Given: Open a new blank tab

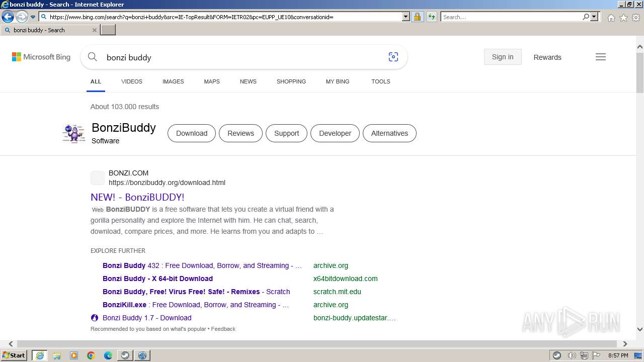Looking at the screenshot, I should [x=108, y=30].
